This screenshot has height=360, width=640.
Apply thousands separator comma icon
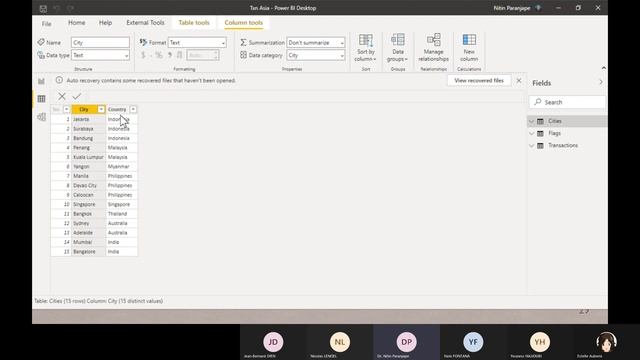click(169, 55)
